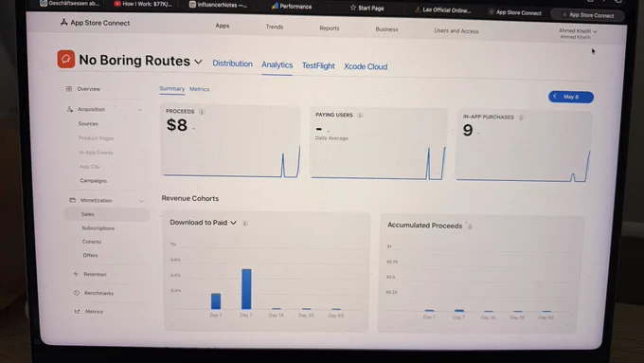
Task: Switch to the Xcode Cloud tab
Action: (366, 66)
